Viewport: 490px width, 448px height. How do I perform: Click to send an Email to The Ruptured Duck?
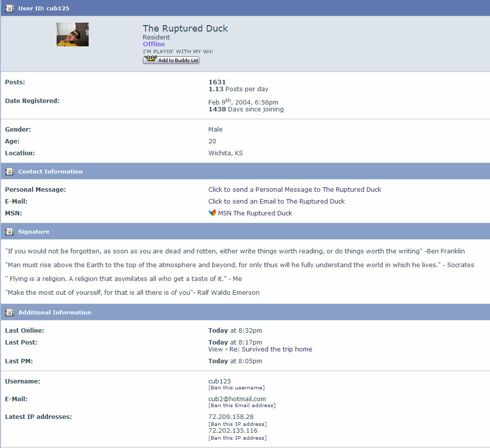[277, 202]
